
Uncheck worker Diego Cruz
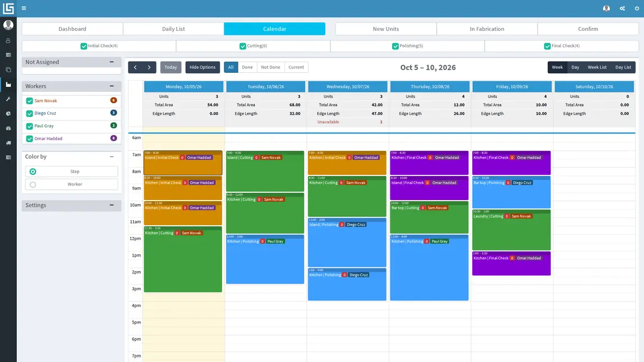(x=30, y=113)
